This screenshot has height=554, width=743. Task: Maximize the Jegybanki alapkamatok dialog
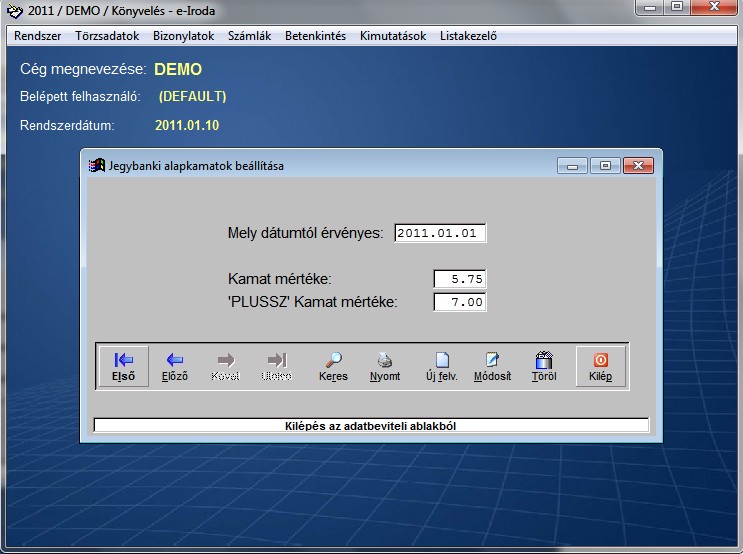[606, 165]
